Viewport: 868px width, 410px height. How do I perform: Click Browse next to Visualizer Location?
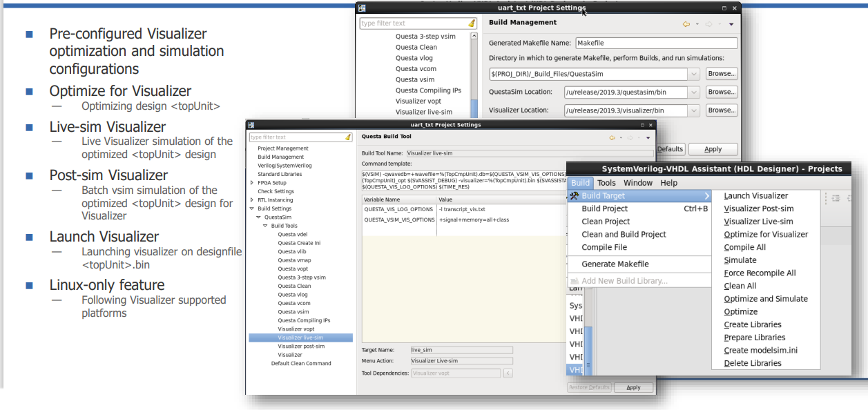coord(722,110)
